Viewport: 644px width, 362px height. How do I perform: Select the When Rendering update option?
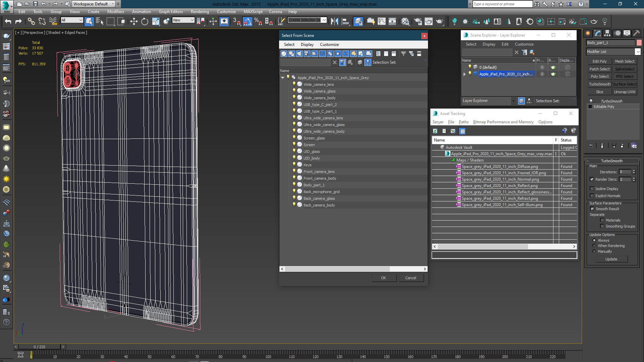pos(594,246)
